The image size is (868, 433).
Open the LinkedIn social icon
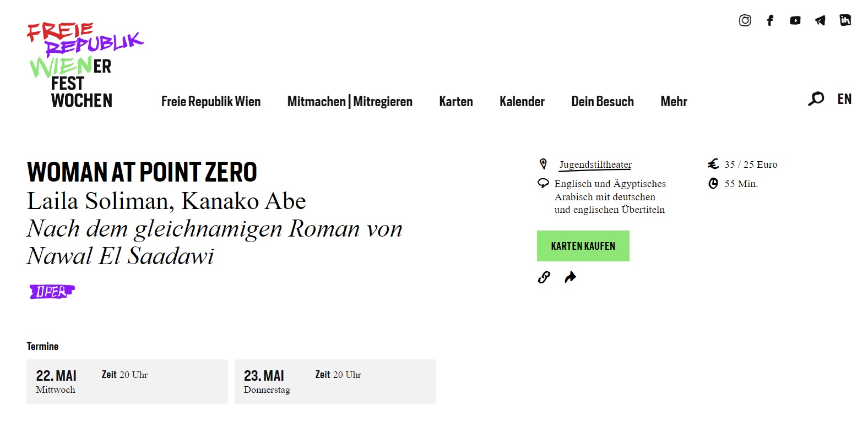click(x=845, y=20)
